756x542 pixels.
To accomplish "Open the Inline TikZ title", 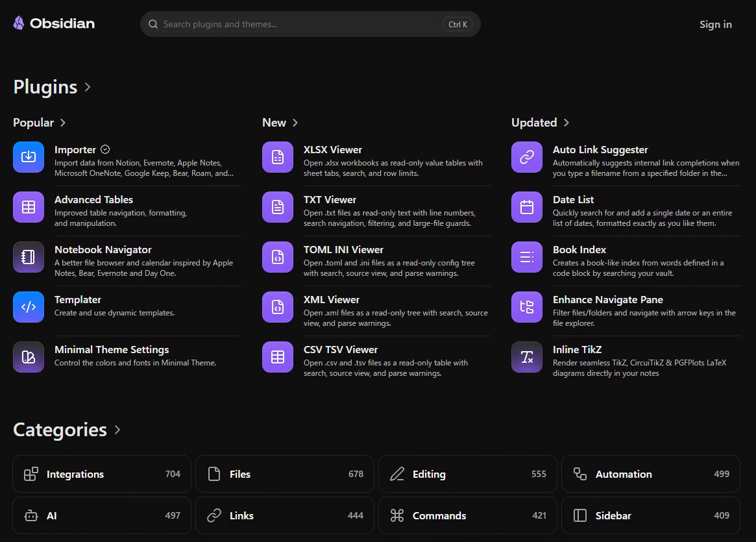I will pyautogui.click(x=577, y=350).
